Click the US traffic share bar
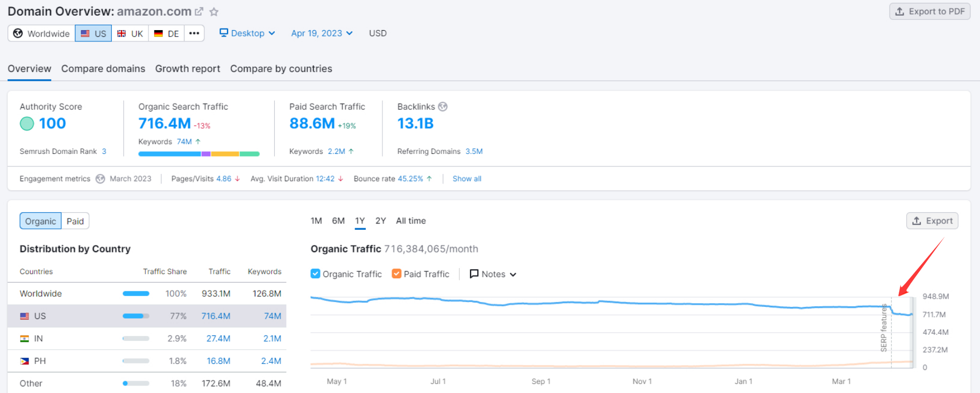 136,316
